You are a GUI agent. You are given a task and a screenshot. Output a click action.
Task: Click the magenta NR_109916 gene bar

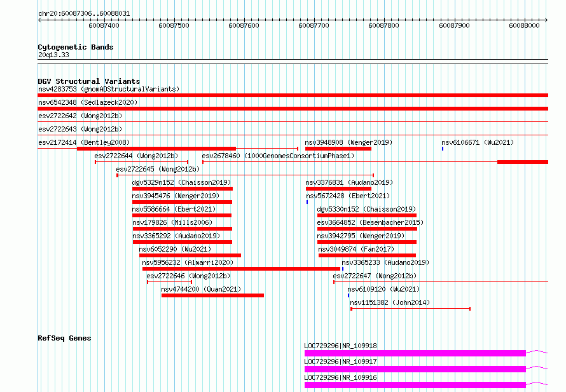coord(415,385)
